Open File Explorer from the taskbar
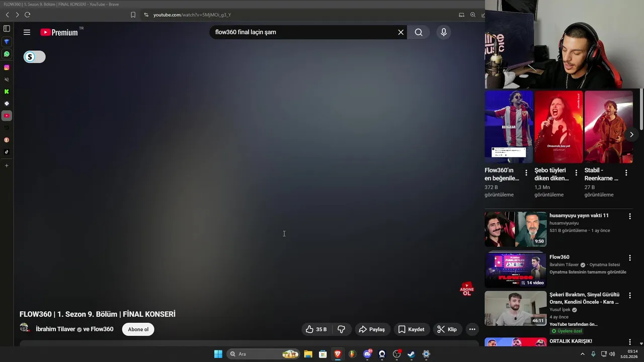The image size is (644, 362). click(308, 354)
